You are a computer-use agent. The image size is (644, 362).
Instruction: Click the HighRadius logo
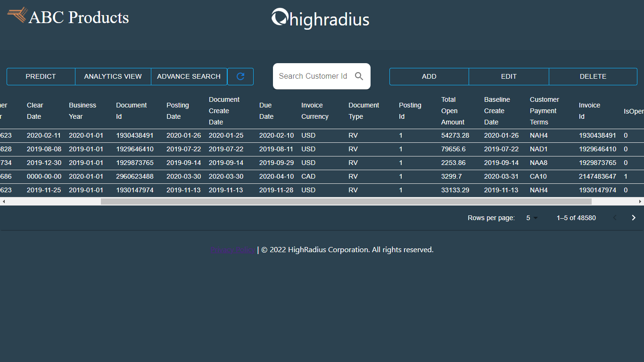click(x=320, y=19)
